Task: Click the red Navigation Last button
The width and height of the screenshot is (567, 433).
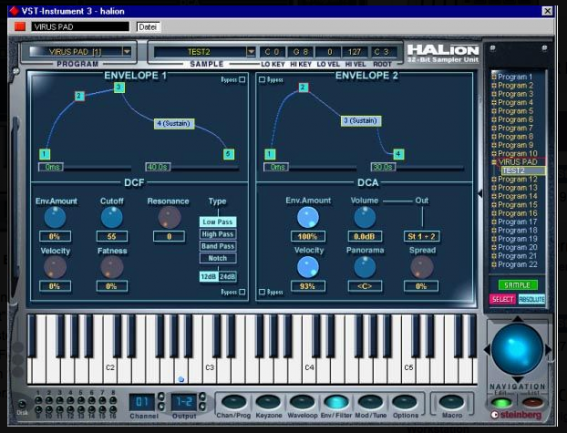Action: [532, 402]
